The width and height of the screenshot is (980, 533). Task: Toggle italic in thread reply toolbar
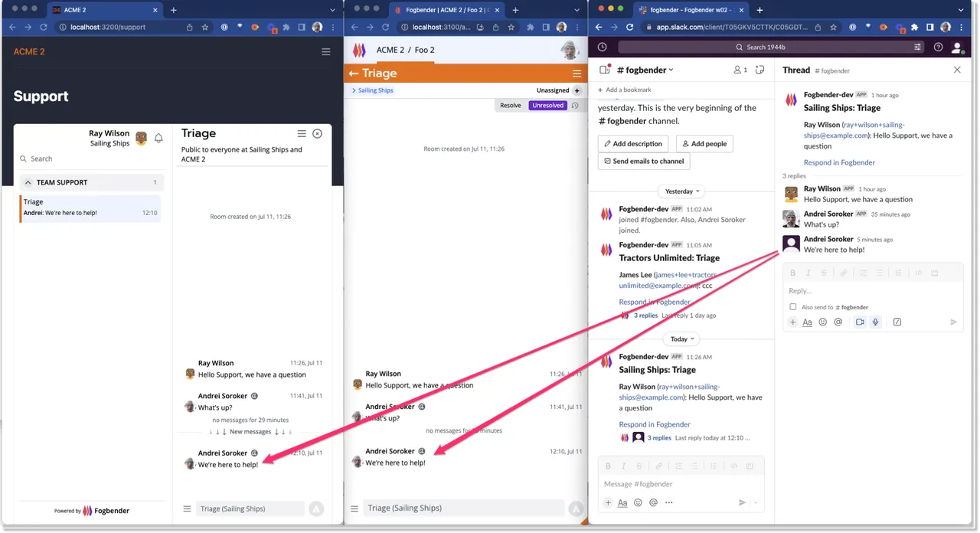(808, 273)
